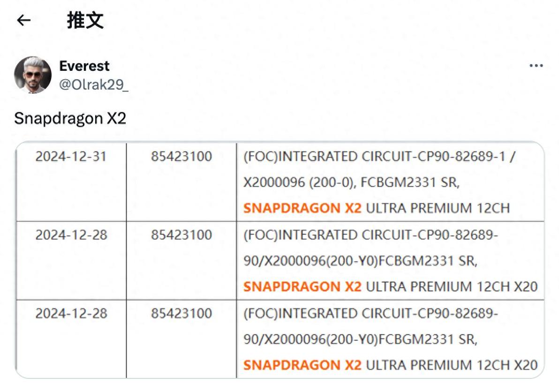Click the 推文 page heading

pos(85,21)
